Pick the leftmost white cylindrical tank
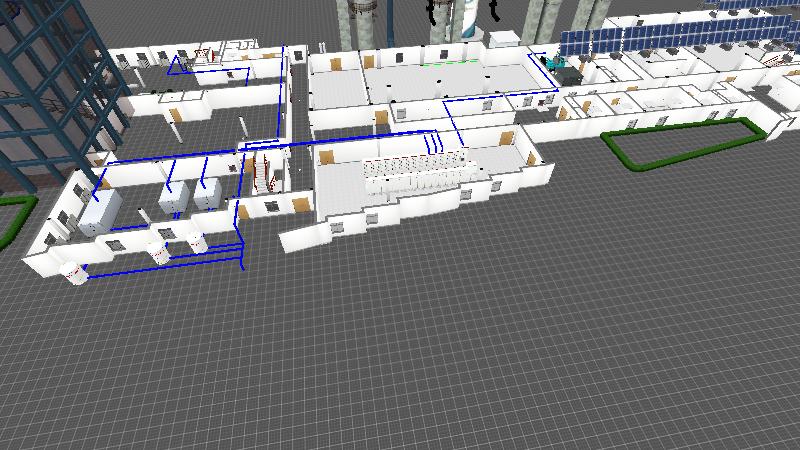This screenshot has width=800, height=450. [x=74, y=270]
